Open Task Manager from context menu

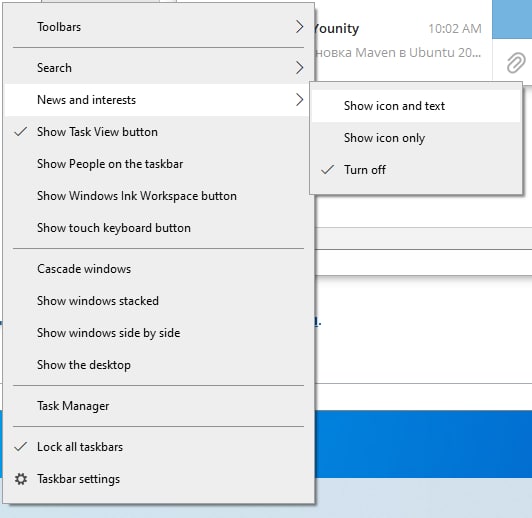(x=157, y=406)
